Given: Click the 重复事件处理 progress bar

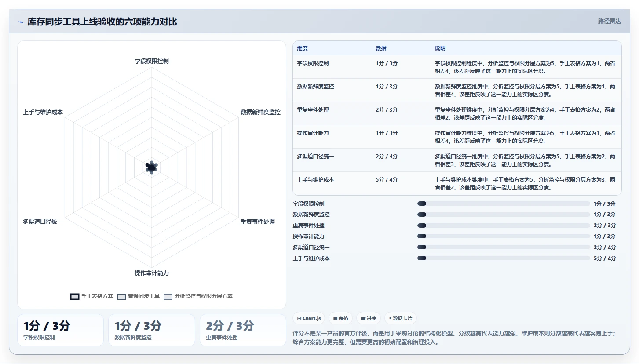Looking at the screenshot, I should coord(504,225).
